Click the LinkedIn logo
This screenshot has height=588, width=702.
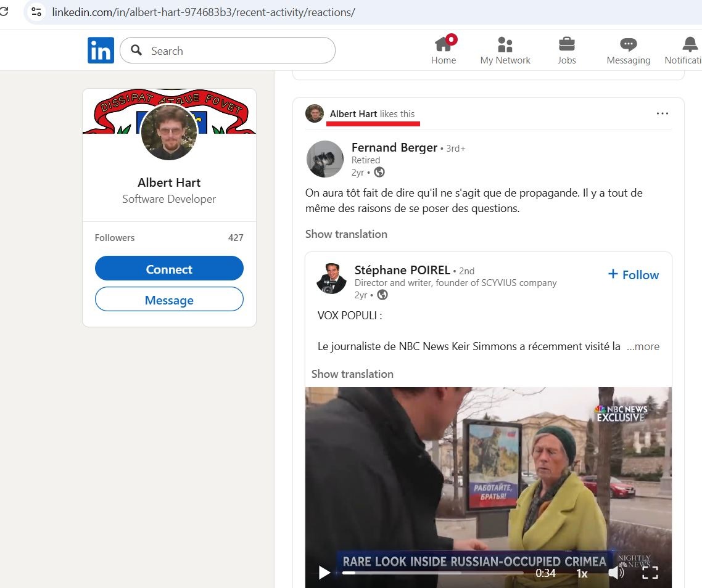click(101, 50)
